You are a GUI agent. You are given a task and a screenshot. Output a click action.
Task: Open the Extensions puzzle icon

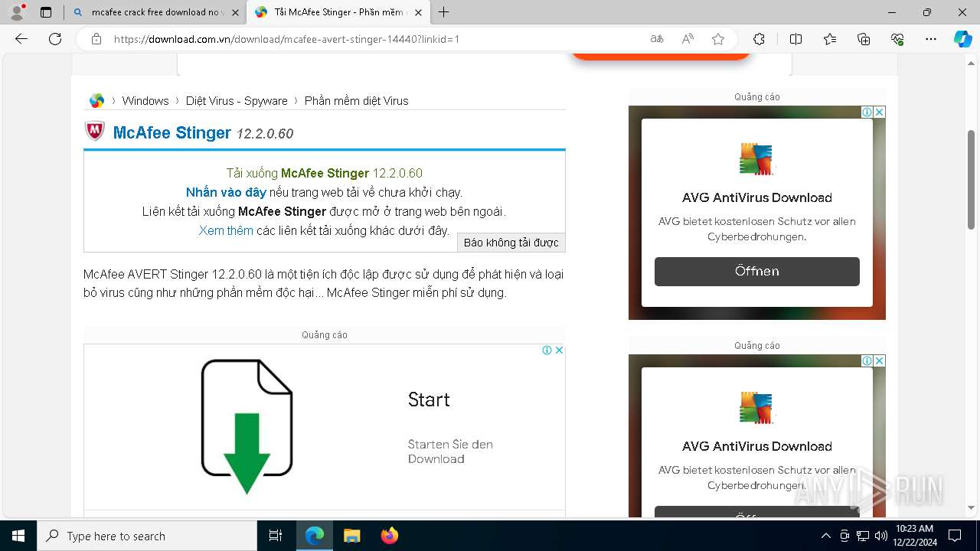pyautogui.click(x=759, y=39)
